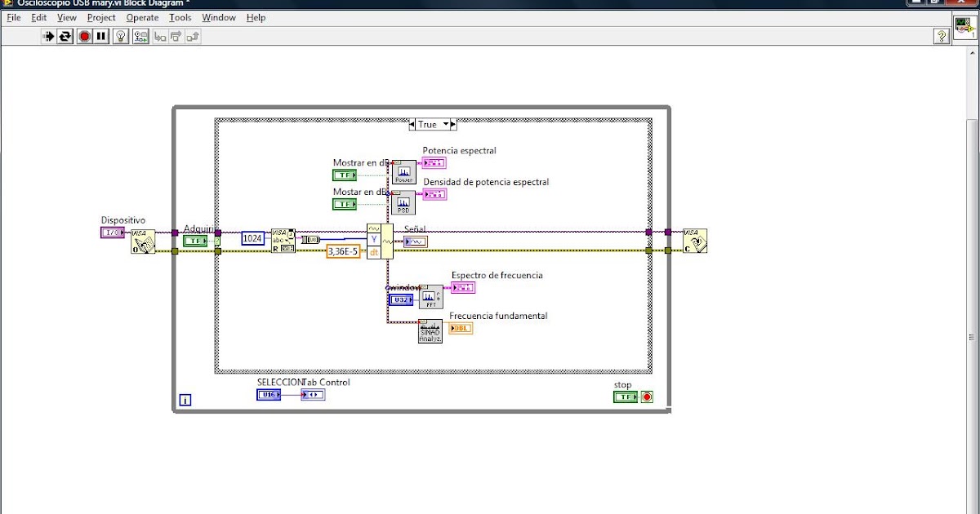
Task: Enable Highlight Execution light bulb
Action: pyautogui.click(x=120, y=35)
